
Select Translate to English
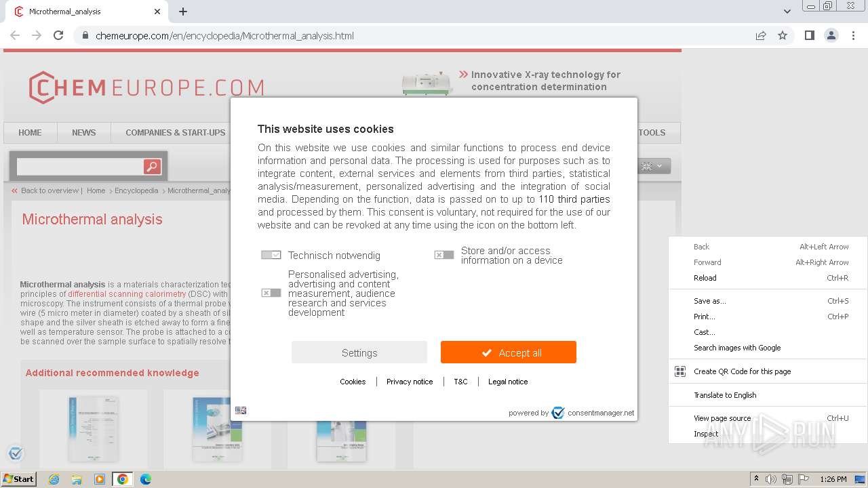click(768, 395)
